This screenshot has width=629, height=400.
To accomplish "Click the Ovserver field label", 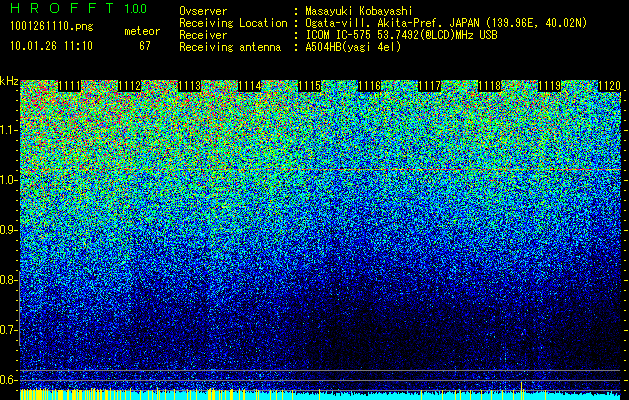I will click(x=203, y=11).
